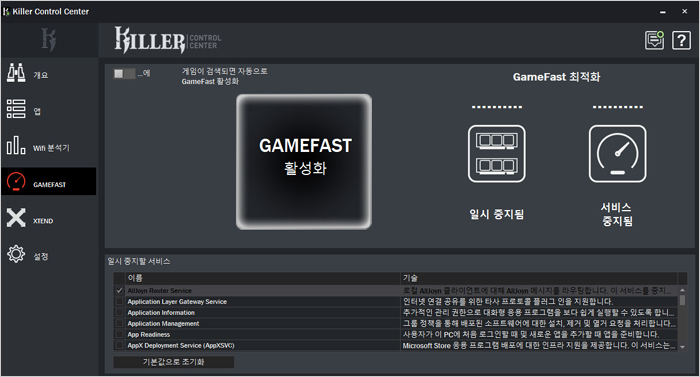Open the Wifi 분석기 bar chart icon

[16, 146]
